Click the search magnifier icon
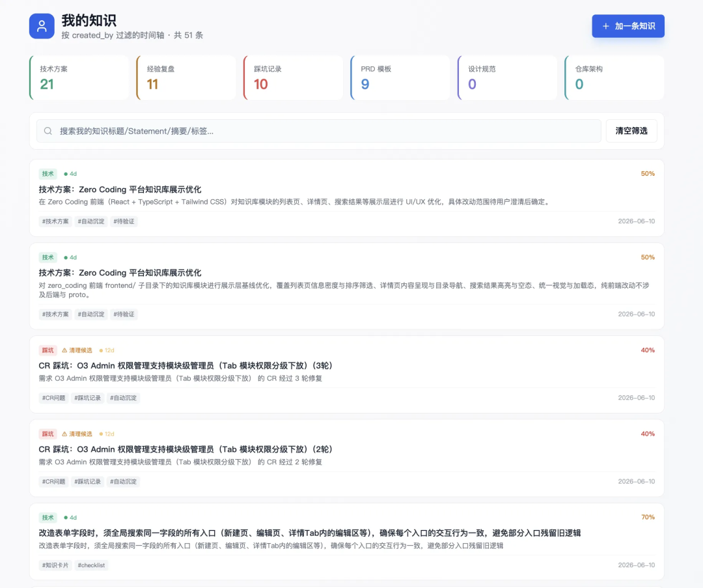Image resolution: width=703 pixels, height=588 pixels. point(48,131)
